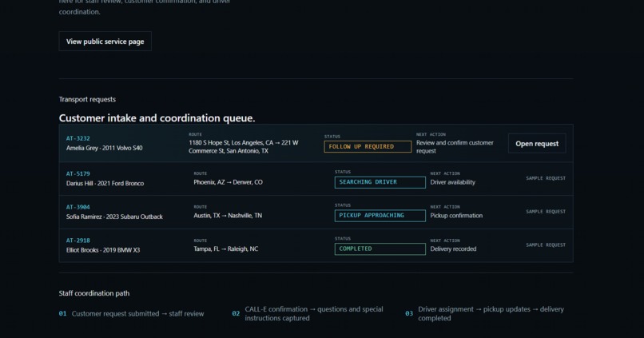The height and width of the screenshot is (338, 644).
Task: Select Darius Hill · 2021 Ford Bronco
Action: (x=105, y=183)
